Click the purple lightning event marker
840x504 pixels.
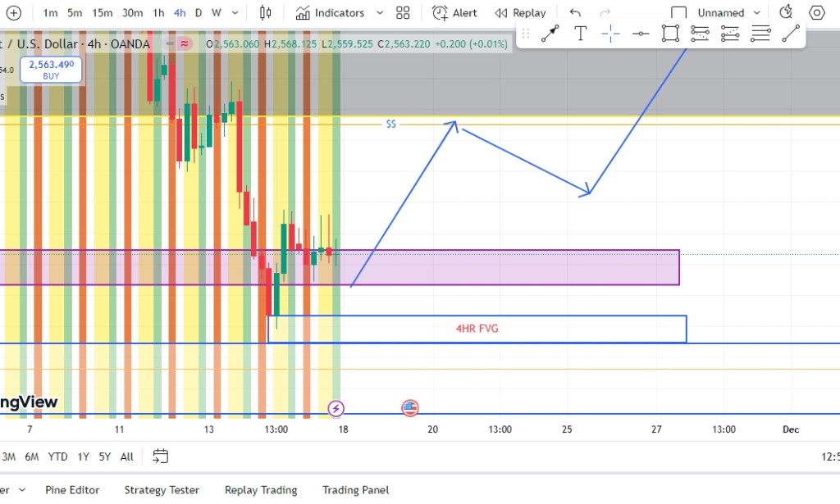[x=336, y=408]
